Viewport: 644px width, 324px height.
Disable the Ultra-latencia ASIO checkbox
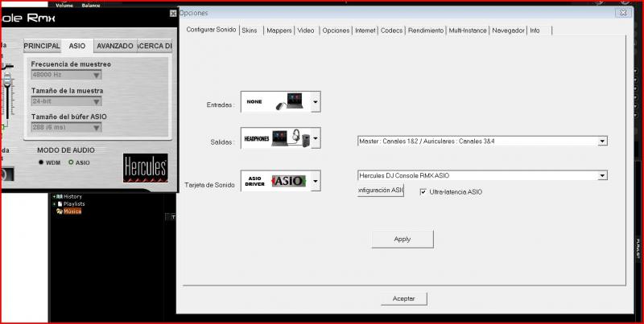(424, 191)
